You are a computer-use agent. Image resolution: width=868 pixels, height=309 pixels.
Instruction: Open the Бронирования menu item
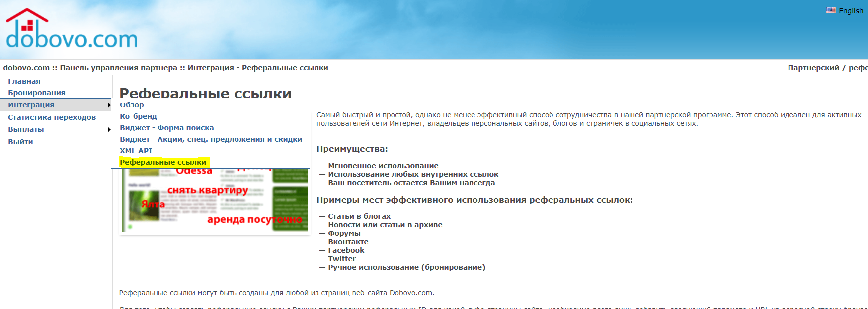click(37, 93)
